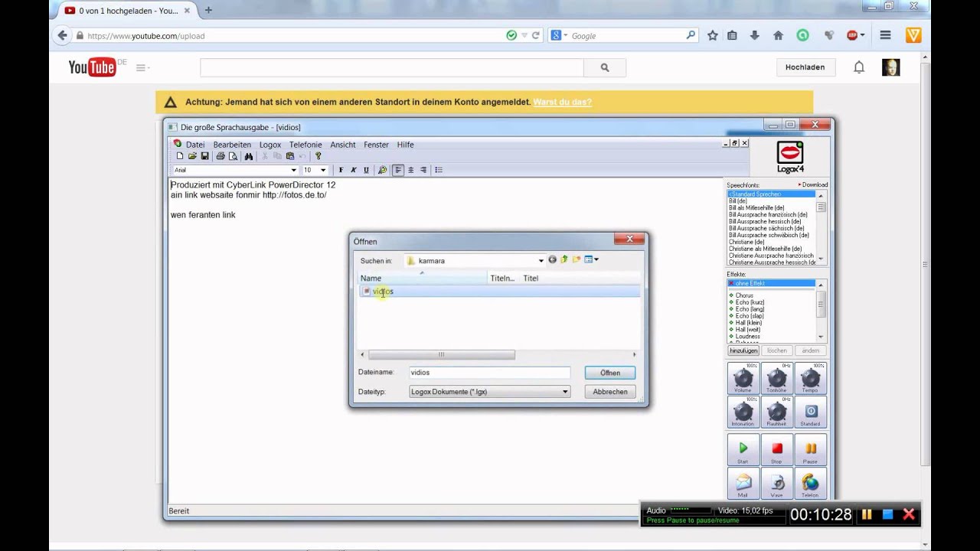The width and height of the screenshot is (980, 551).
Task: Toggle underline text formatting
Action: [x=366, y=170]
